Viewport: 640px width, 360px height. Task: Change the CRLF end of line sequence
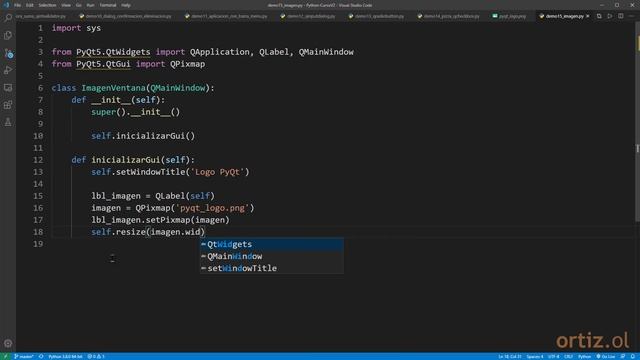569,356
